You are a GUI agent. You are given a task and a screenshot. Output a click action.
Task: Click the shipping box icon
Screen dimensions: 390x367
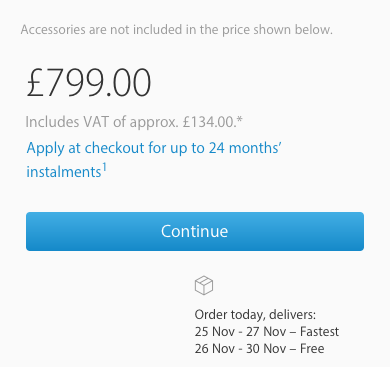[x=204, y=285]
